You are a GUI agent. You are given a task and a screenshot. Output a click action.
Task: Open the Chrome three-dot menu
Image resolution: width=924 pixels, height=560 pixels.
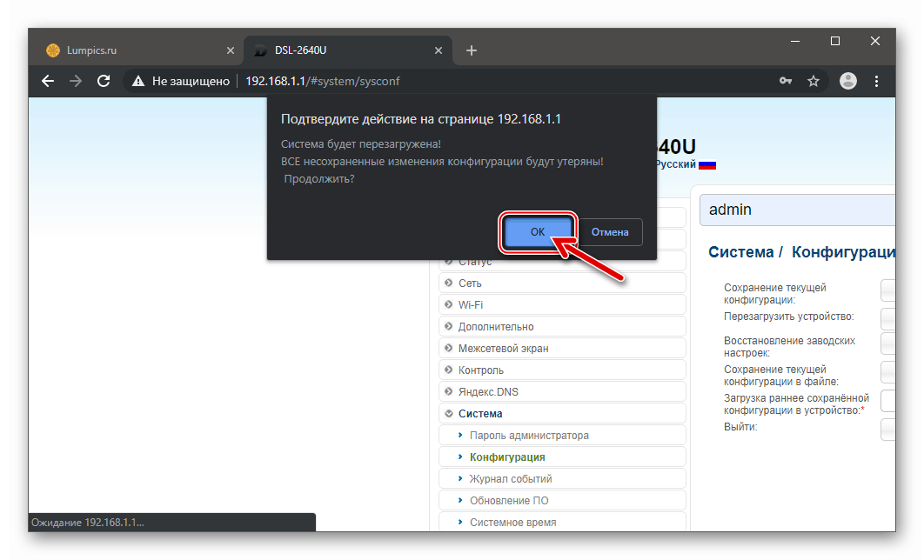tap(876, 81)
